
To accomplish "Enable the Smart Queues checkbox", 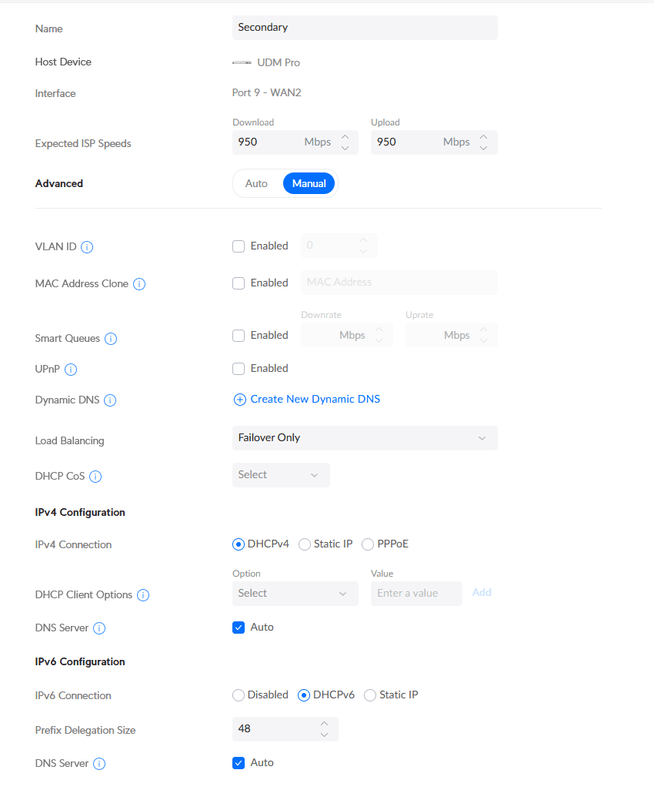I will pos(238,336).
